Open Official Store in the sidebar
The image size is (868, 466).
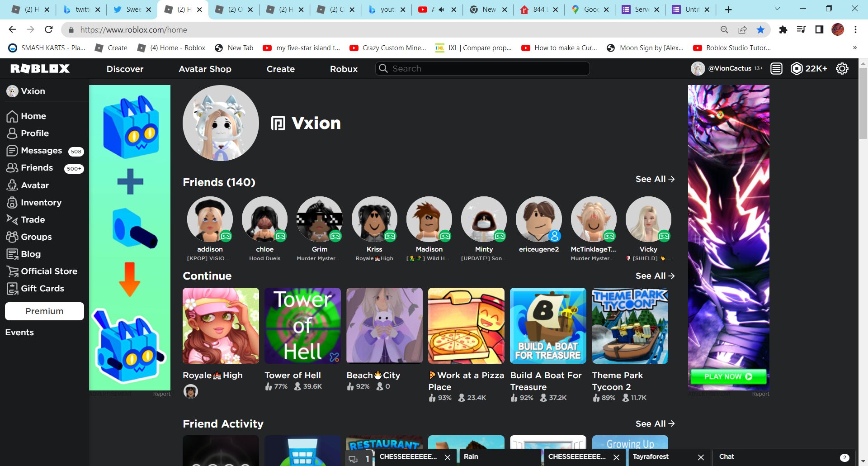tap(42, 271)
